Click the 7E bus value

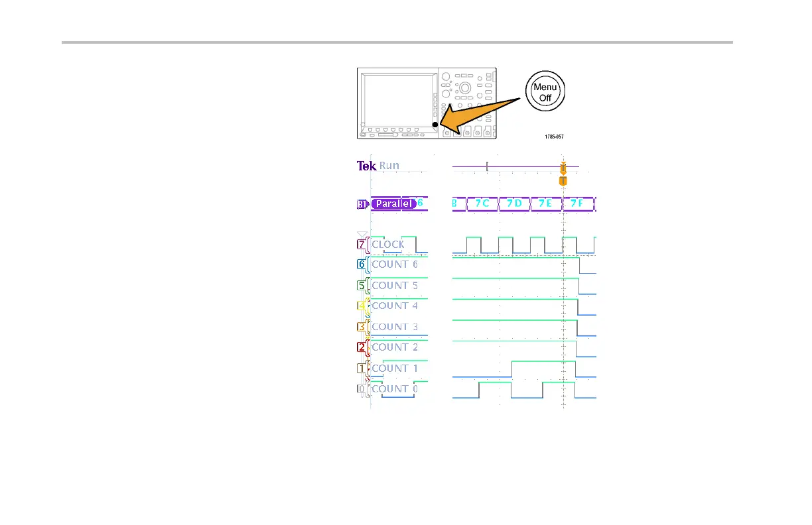point(546,204)
